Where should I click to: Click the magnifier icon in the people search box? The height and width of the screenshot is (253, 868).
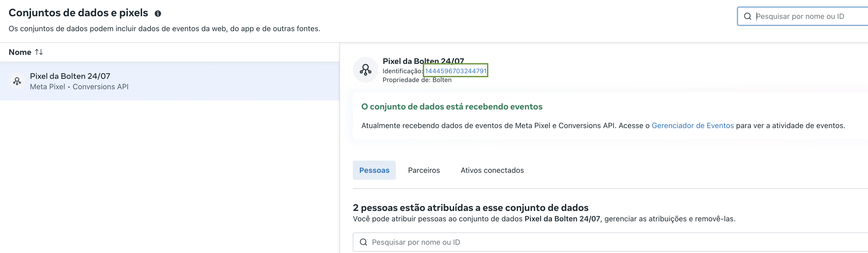click(363, 242)
